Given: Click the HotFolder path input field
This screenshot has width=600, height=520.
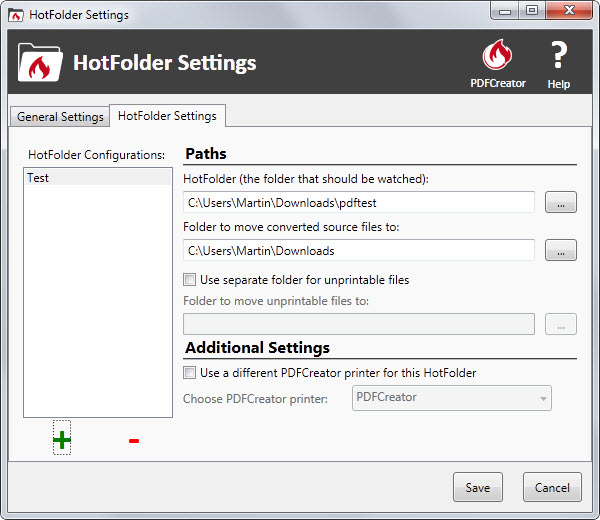Looking at the screenshot, I should 359,202.
